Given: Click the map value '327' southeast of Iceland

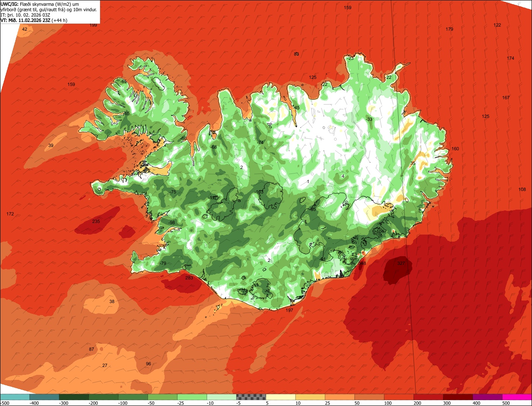Looking at the screenshot, I should pos(401,264).
